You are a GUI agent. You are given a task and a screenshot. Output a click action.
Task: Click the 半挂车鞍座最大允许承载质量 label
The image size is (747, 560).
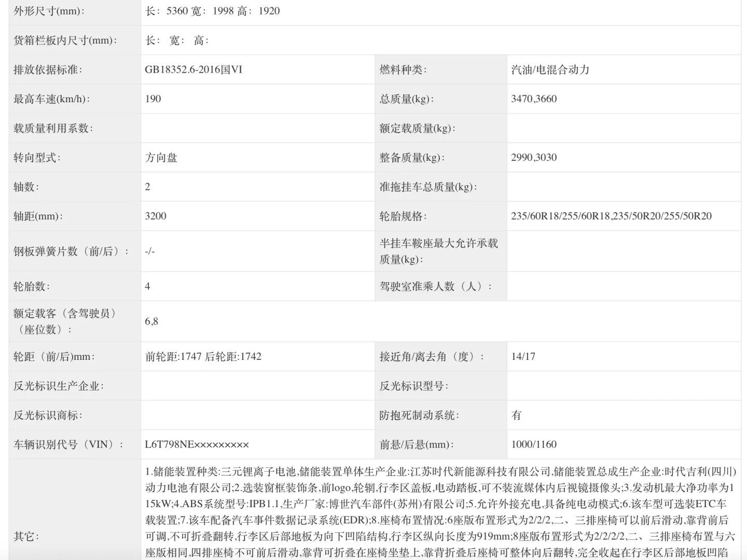(439, 251)
